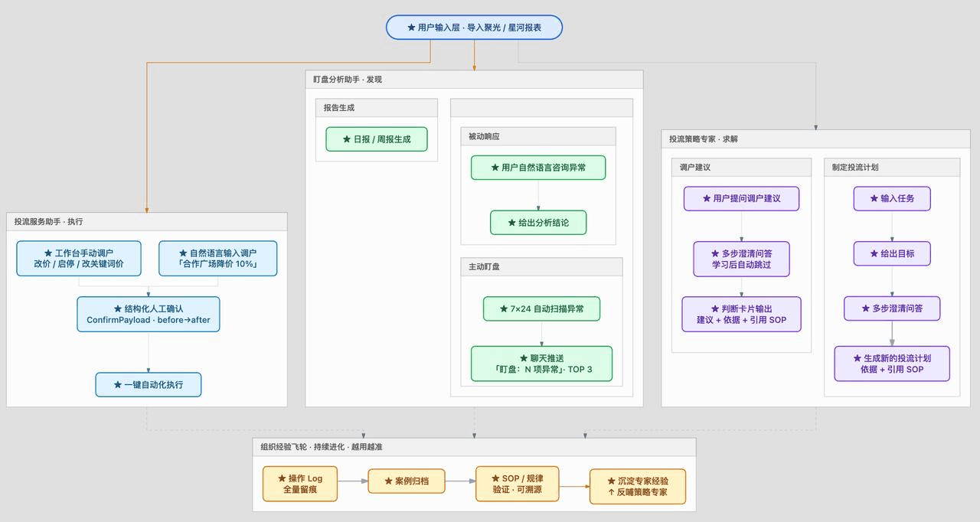
Task: Click the 主动盯盘 subgroup title
Action: pos(485,266)
